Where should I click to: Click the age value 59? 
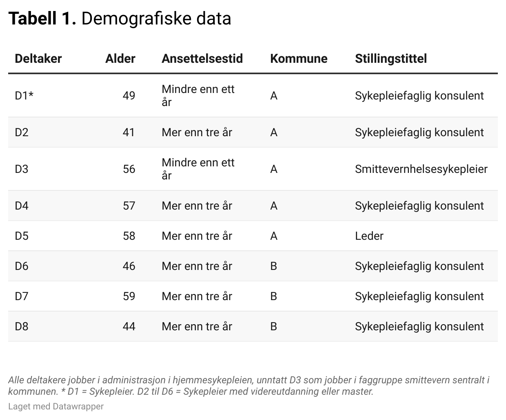coord(129,296)
